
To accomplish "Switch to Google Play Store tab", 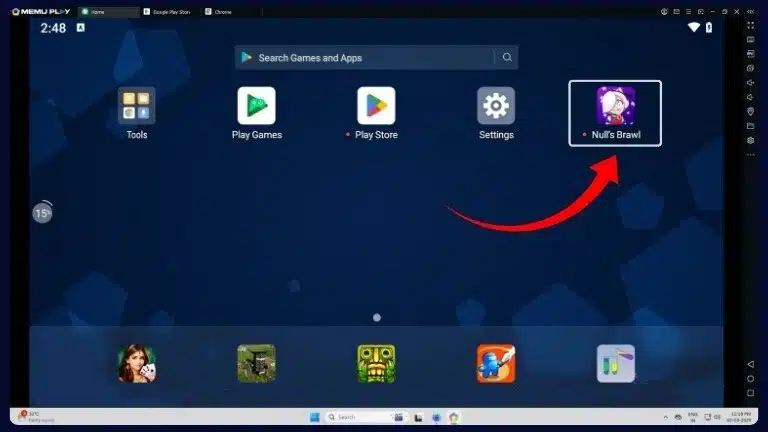I will click(x=170, y=12).
